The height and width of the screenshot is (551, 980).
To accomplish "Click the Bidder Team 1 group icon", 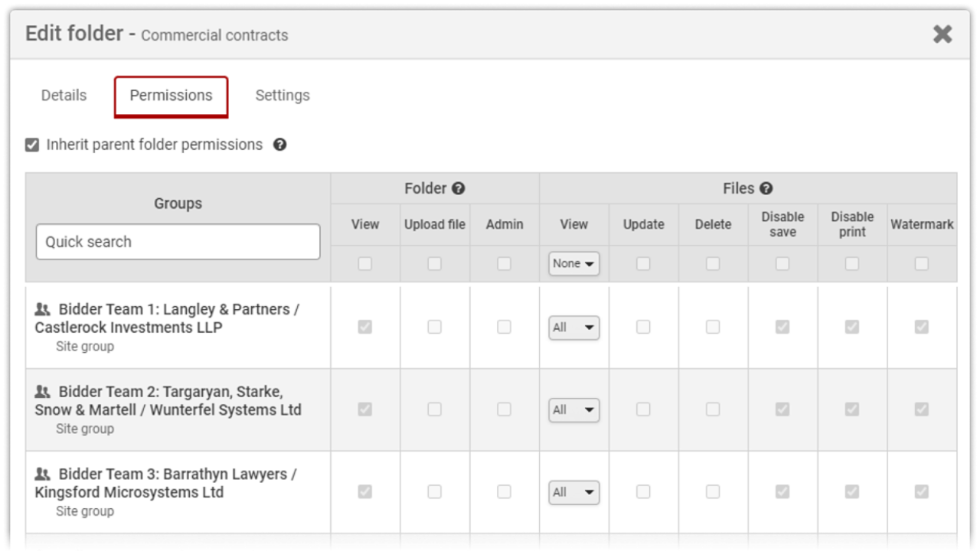I will (43, 309).
